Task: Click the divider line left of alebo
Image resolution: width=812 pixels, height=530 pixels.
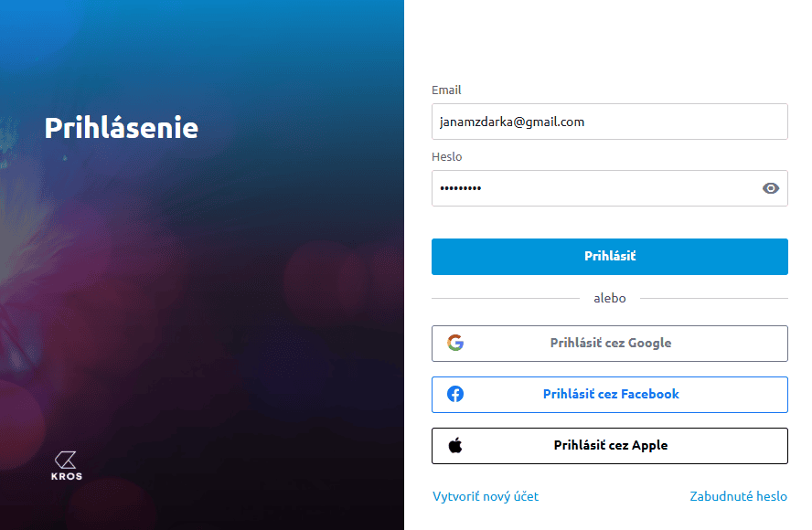Action: click(x=505, y=299)
